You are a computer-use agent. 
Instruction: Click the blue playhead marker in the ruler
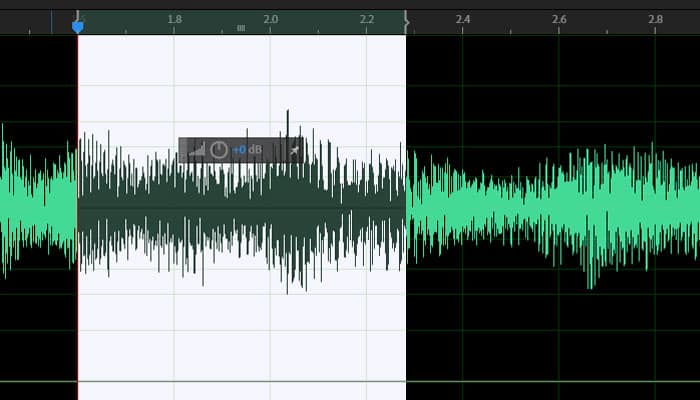[x=78, y=27]
